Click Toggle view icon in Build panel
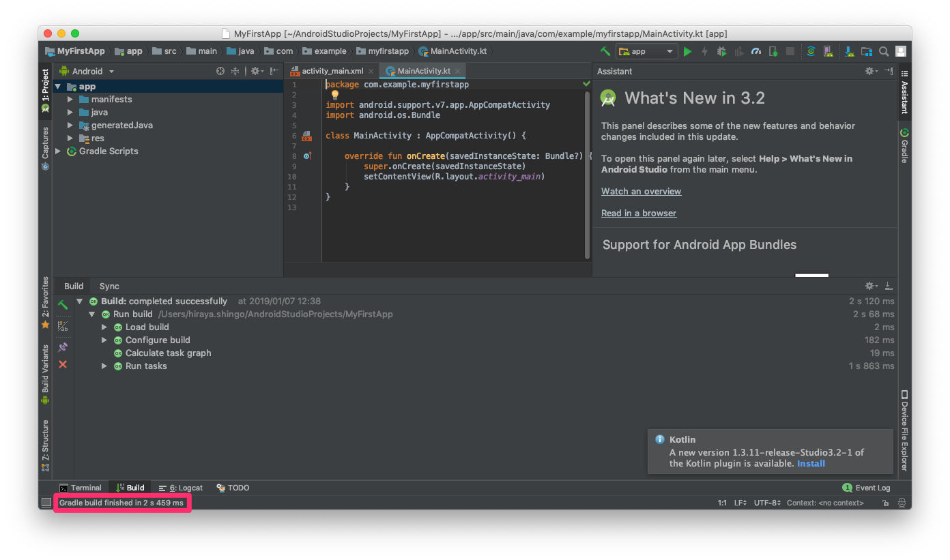Screen dimensions: 950x560 (63, 326)
